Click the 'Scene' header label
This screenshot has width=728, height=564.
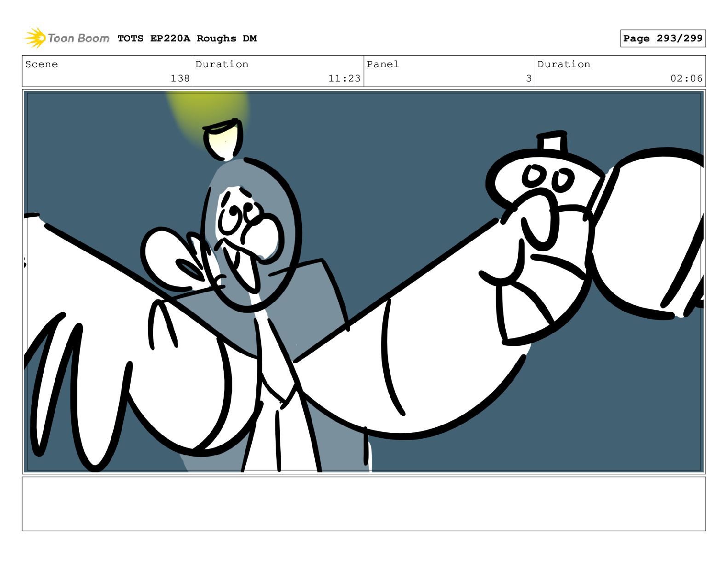tap(41, 64)
